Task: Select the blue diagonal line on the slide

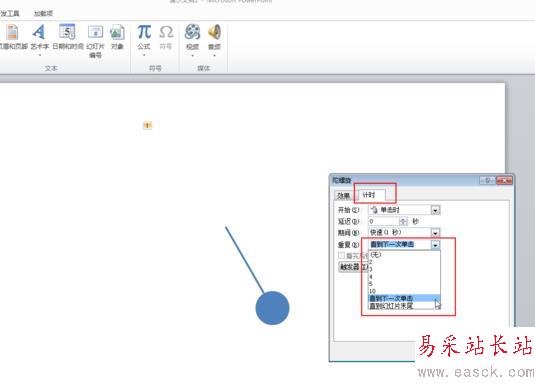Action: 244,259
